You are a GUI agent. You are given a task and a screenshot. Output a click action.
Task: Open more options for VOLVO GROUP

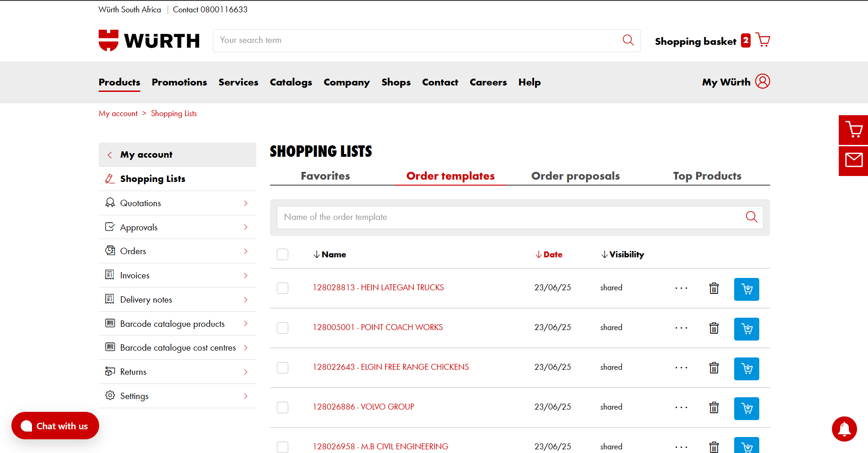tap(681, 407)
